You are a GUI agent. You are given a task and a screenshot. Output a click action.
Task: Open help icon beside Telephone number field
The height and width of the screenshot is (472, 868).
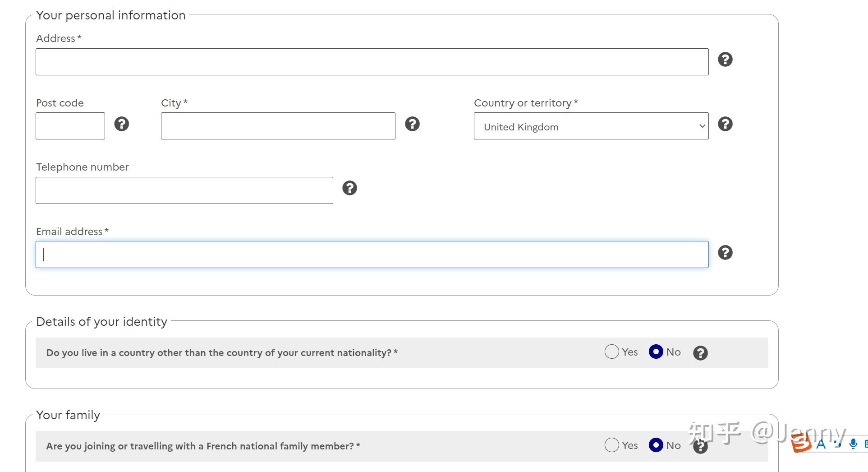[x=349, y=188]
